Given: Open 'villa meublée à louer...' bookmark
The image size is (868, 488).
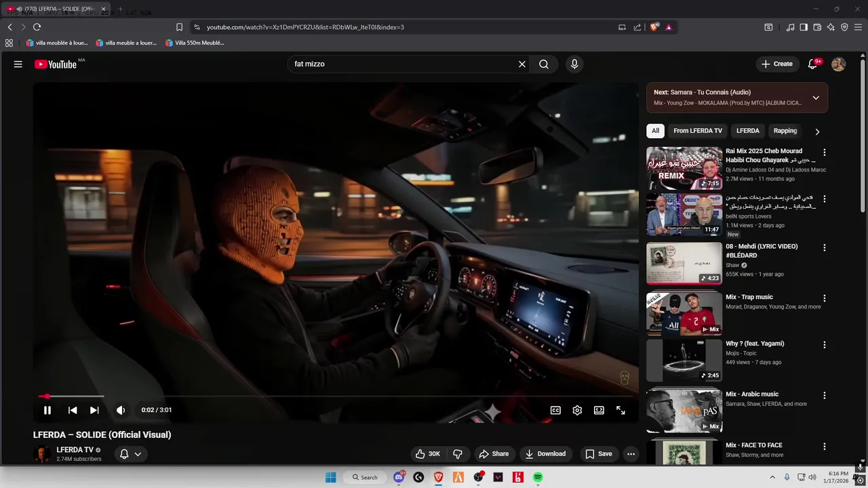Looking at the screenshot, I should click(57, 43).
